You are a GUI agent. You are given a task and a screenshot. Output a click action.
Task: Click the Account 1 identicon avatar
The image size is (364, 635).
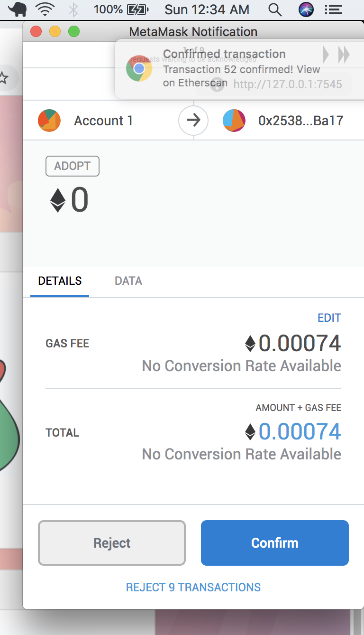pyautogui.click(x=49, y=121)
